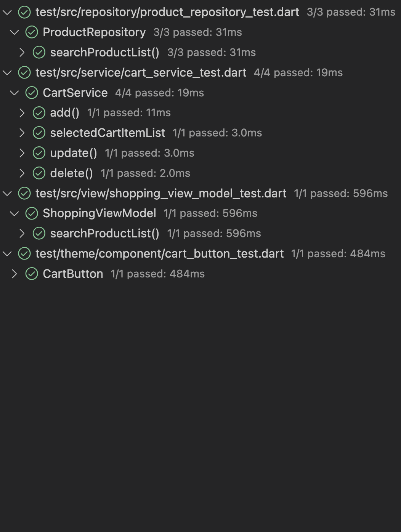Collapse the product_repository_test.dart file node
This screenshot has height=532, width=401.
tap(6, 12)
